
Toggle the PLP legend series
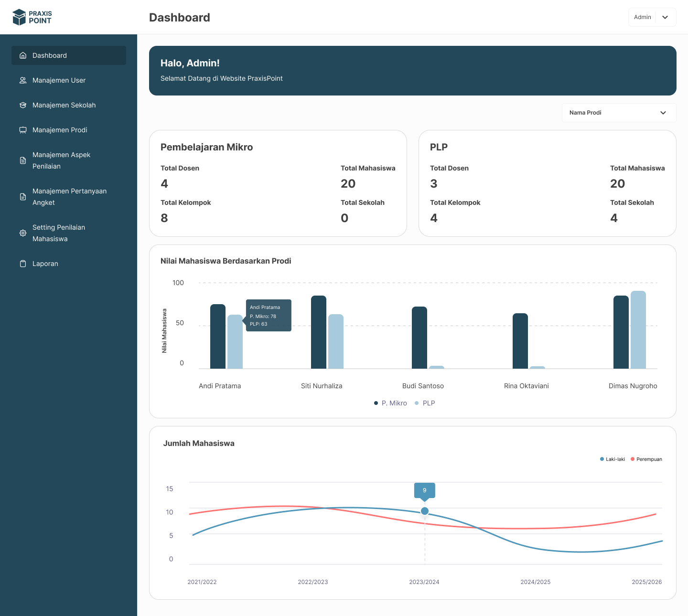(425, 403)
